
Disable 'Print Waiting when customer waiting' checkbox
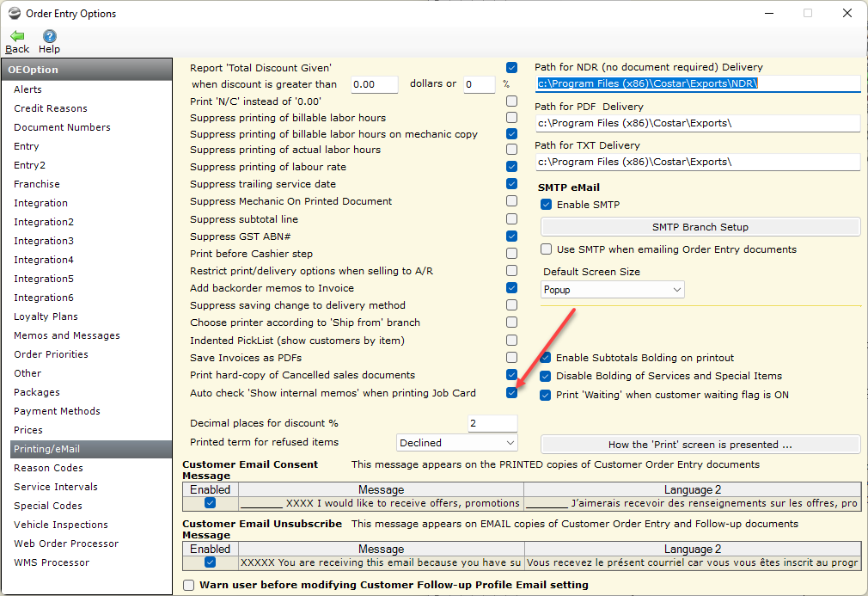(x=546, y=396)
